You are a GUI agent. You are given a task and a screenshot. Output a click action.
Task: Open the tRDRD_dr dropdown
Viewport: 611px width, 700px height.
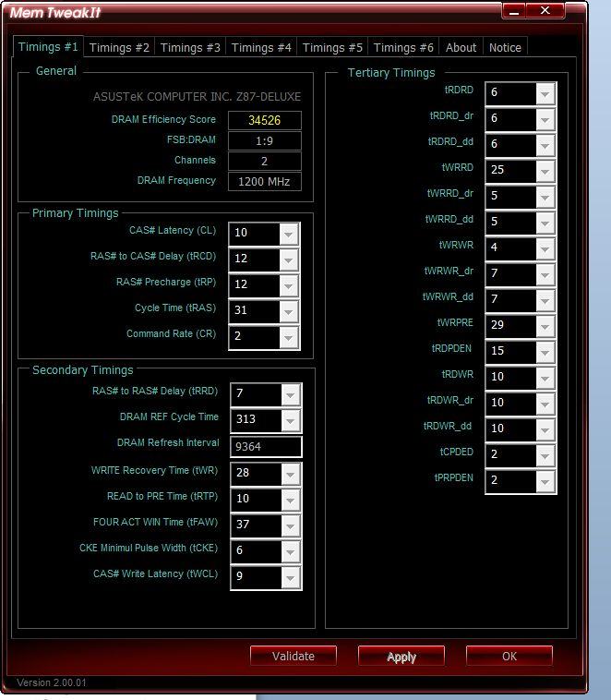tap(545, 120)
